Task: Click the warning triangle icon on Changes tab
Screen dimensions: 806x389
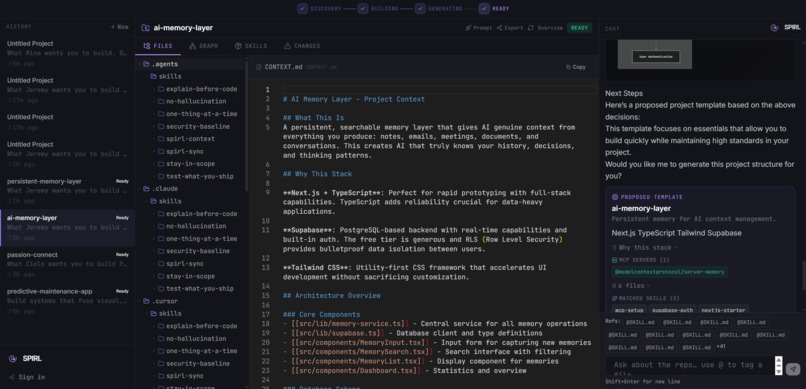Action: (x=287, y=46)
